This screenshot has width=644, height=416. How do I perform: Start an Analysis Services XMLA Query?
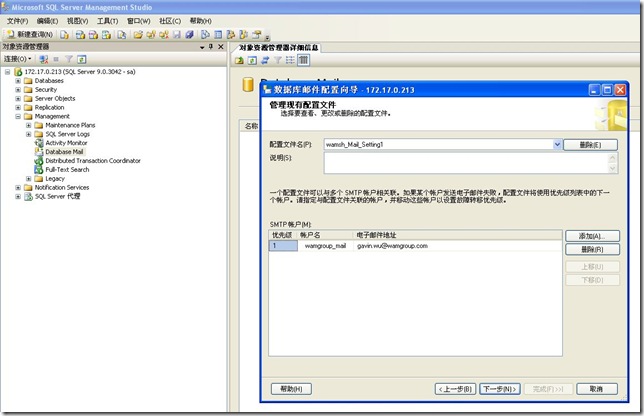[x=106, y=34]
